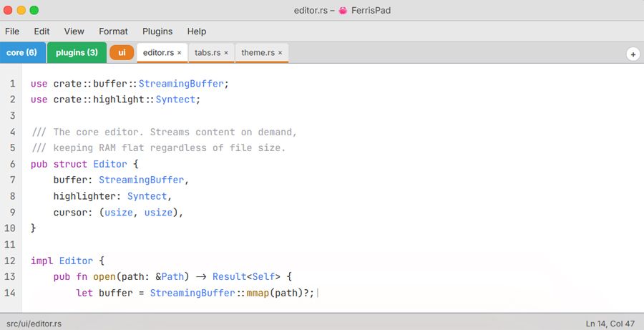Click line number 14 in the gutter

(10, 293)
